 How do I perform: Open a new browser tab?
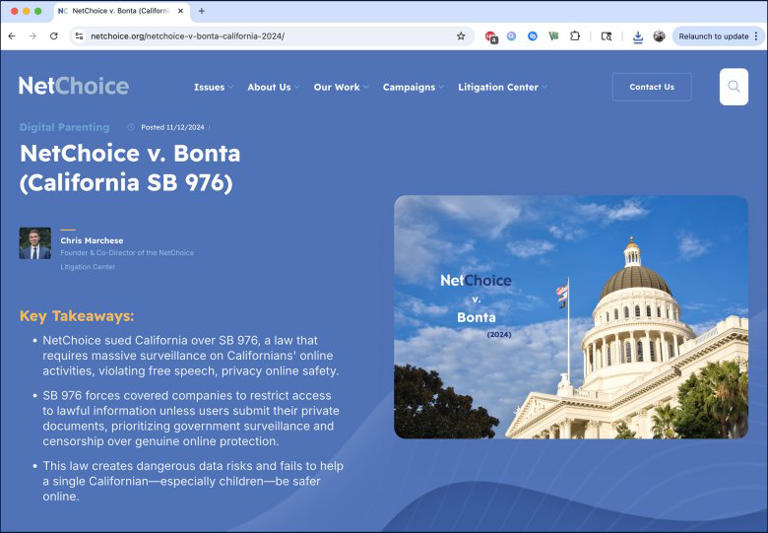pyautogui.click(x=201, y=11)
